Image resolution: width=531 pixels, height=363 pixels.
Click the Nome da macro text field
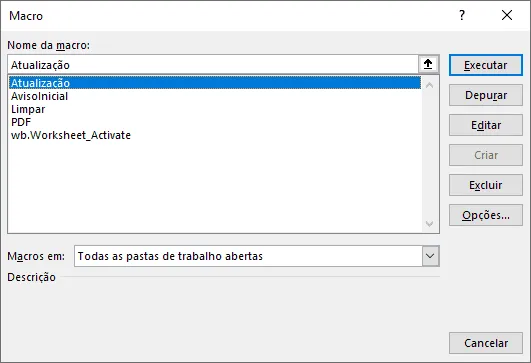(x=213, y=64)
